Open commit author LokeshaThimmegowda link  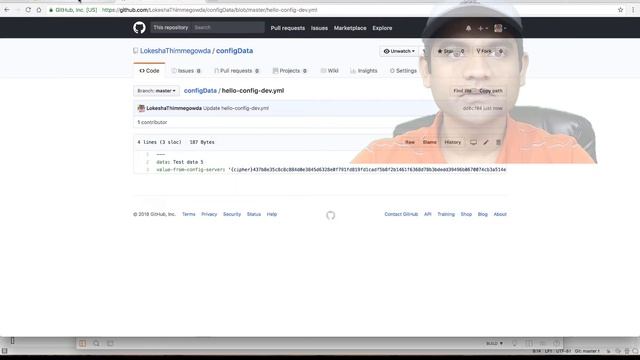tap(174, 108)
